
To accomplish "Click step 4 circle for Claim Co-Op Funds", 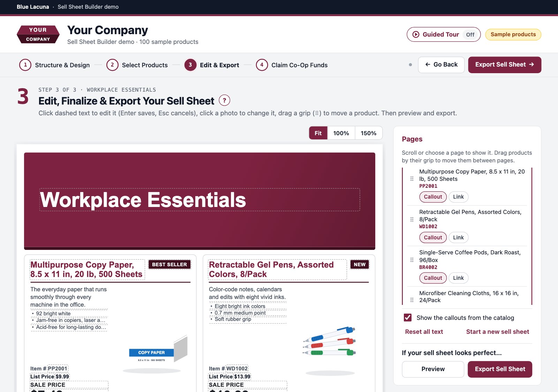I will pos(262,65).
